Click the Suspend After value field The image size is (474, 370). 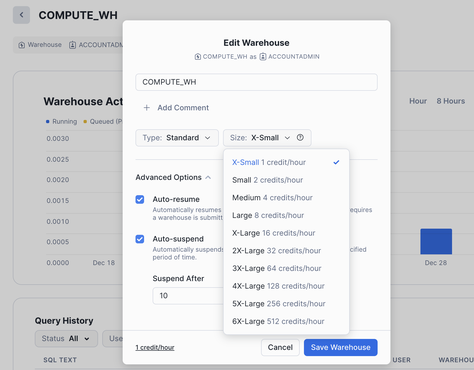click(188, 296)
